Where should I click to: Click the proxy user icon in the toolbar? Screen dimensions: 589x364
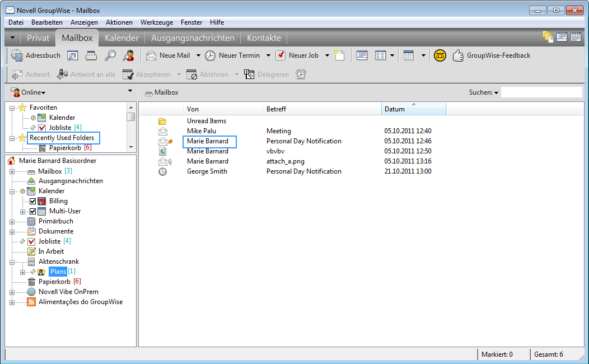(128, 55)
